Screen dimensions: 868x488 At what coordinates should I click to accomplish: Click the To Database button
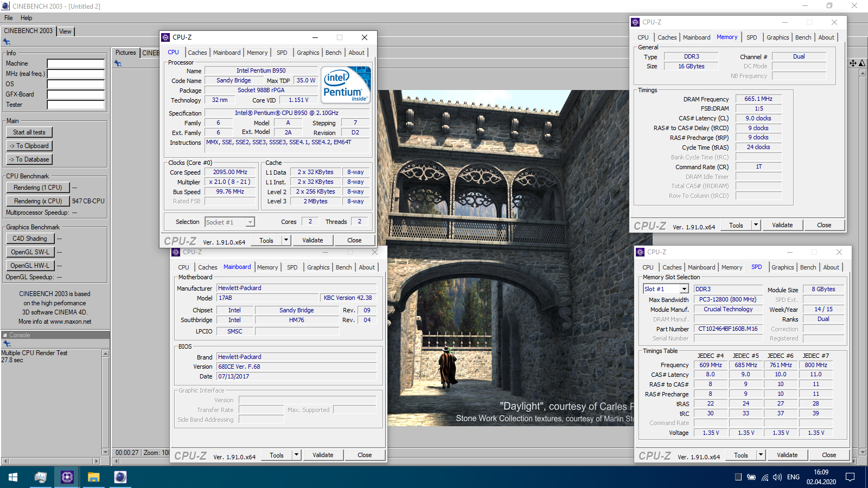(x=29, y=159)
